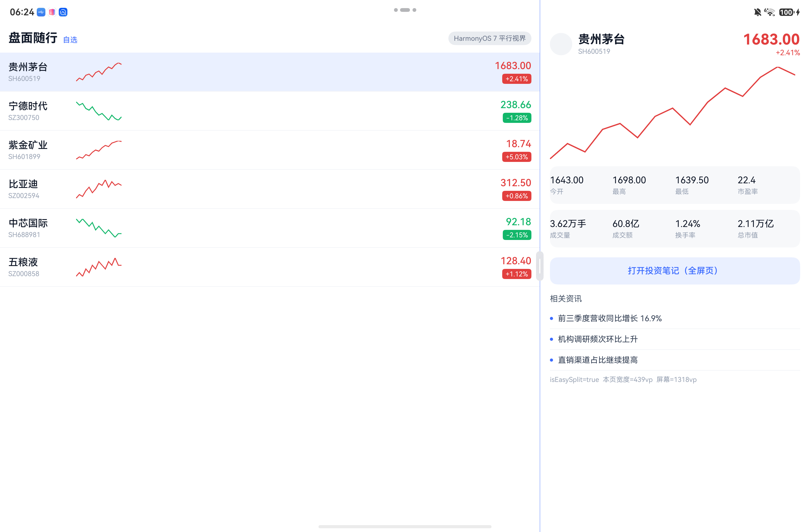
Task: Select the 五粮液 stock row
Action: coord(270,267)
